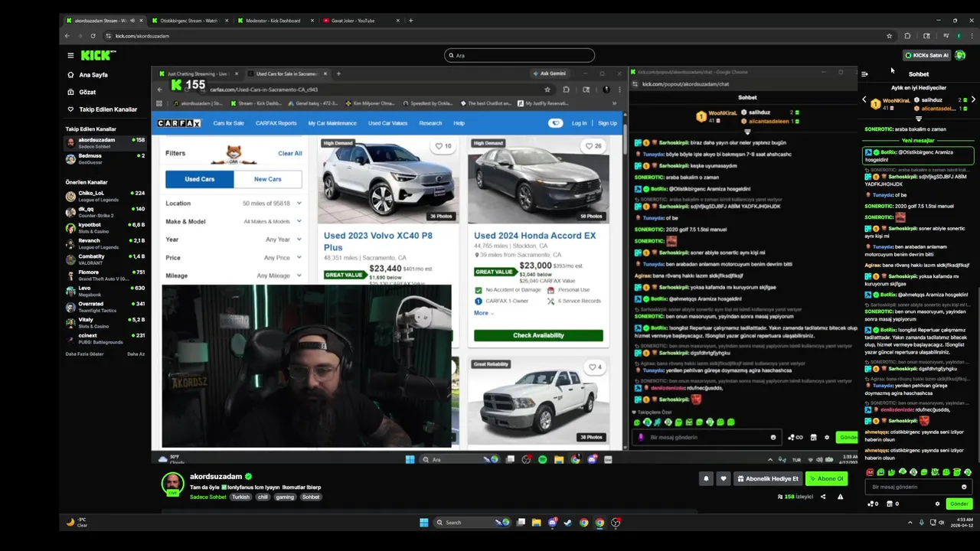Click the gaming tag under stream title
This screenshot has width=980, height=551.
coord(285,497)
